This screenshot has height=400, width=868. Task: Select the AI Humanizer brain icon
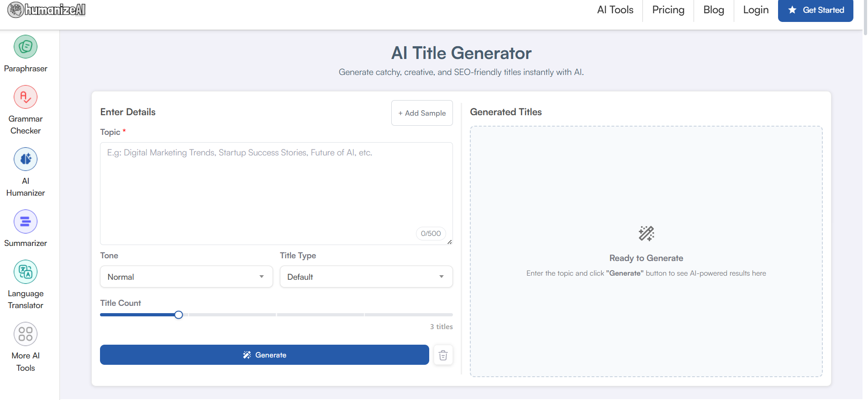tap(26, 160)
